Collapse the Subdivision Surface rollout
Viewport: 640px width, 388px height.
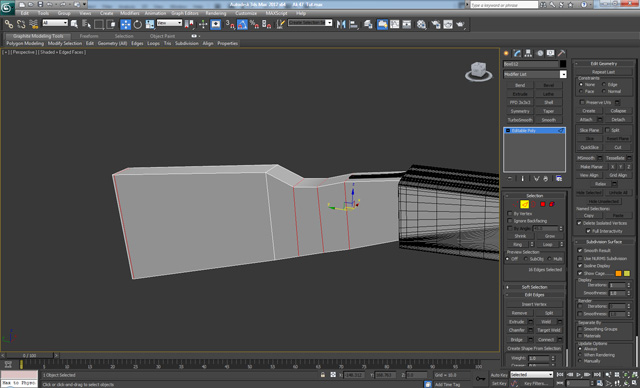[x=604, y=242]
